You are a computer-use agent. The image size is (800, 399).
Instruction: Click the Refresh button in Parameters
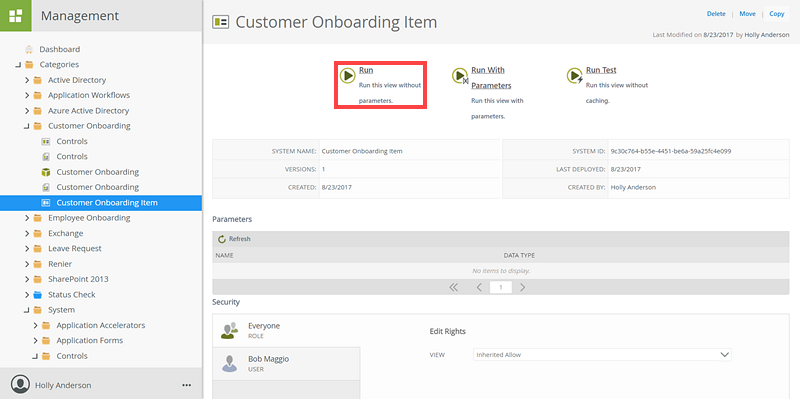[x=234, y=239]
